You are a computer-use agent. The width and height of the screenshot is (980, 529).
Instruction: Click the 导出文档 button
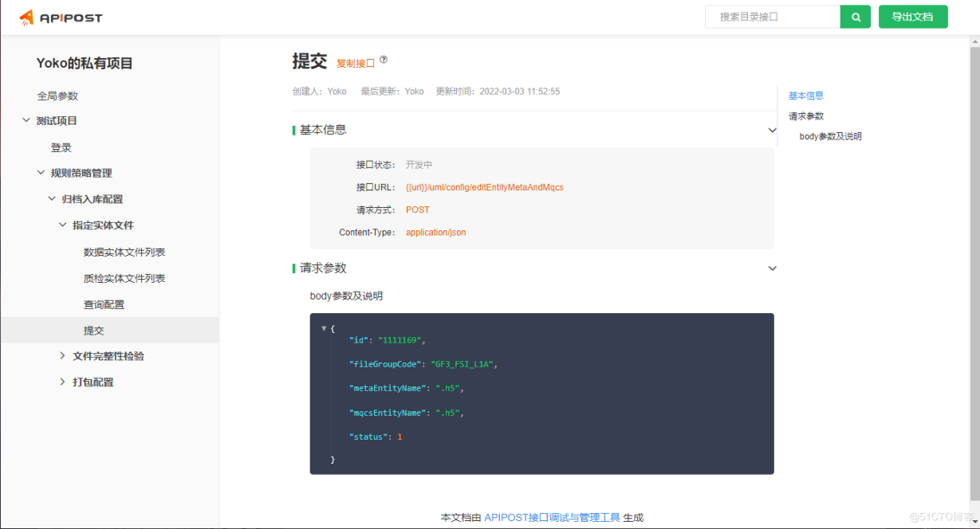click(913, 17)
